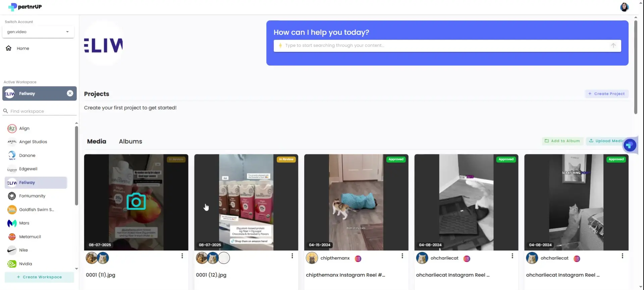Select Feliway in the workspace list
644x290 pixels.
pos(36,183)
